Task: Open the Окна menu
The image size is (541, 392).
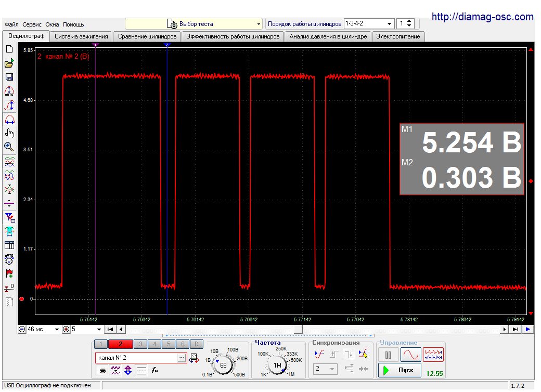Action: [x=52, y=24]
